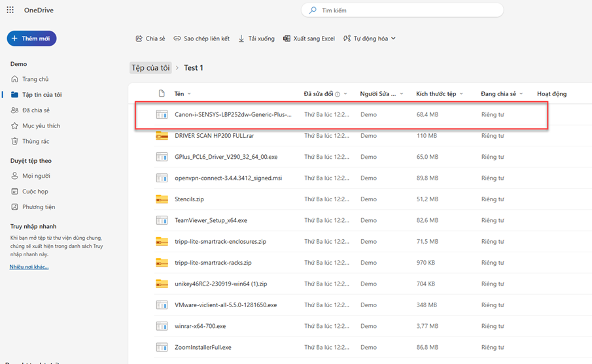Image resolution: width=592 pixels, height=364 pixels.
Task: Select Đã chia sẻ in sidebar
Action: [35, 110]
